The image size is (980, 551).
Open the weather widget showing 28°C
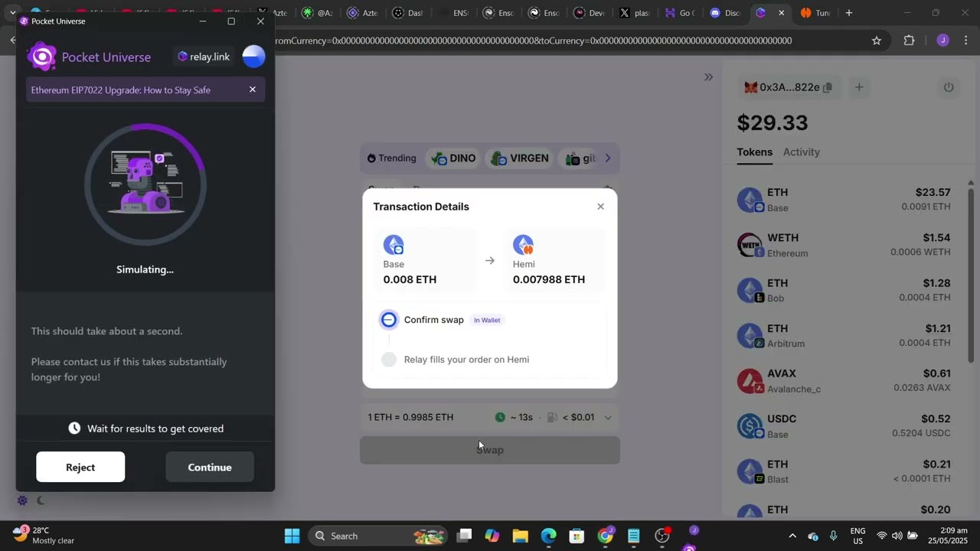pos(44,535)
